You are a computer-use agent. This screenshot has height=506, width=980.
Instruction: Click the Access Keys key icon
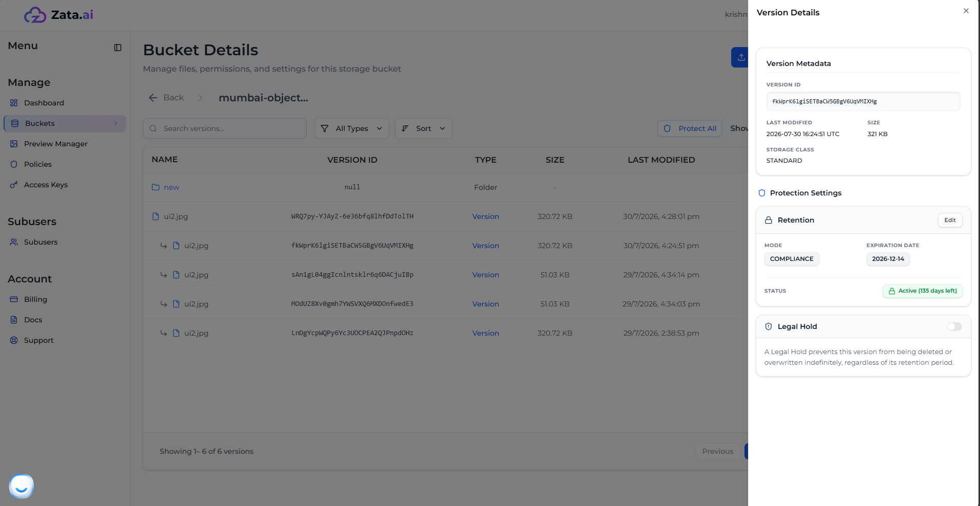(x=14, y=185)
